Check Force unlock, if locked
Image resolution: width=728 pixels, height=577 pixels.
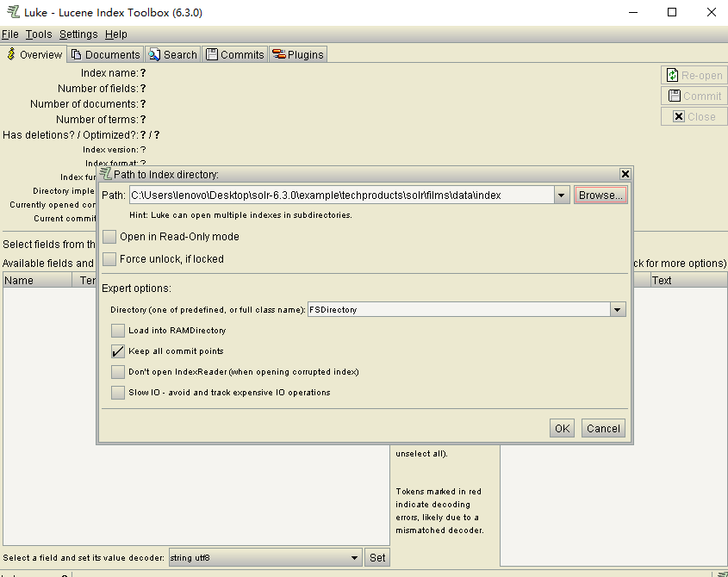[109, 259]
